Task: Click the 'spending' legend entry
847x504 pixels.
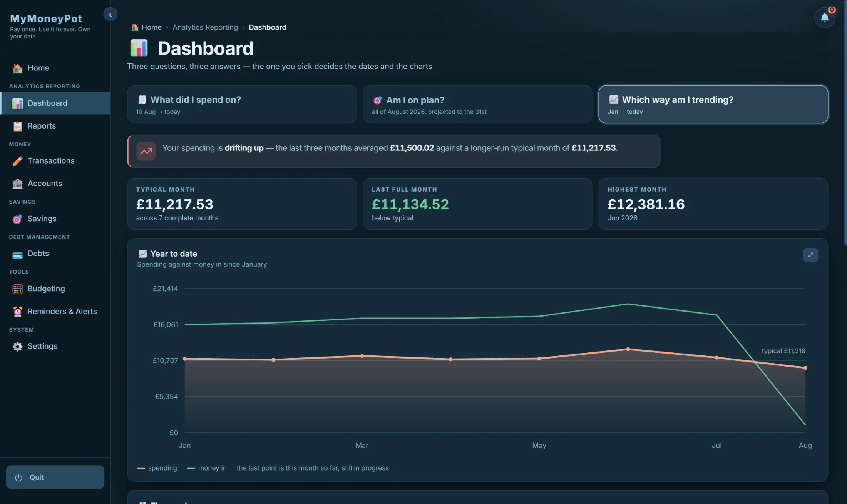Action: coord(157,468)
